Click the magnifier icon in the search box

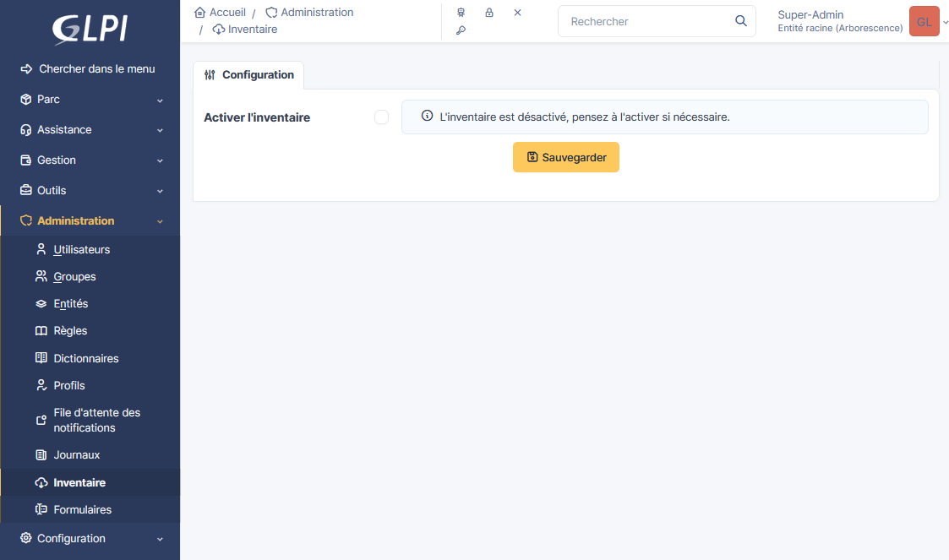[741, 21]
